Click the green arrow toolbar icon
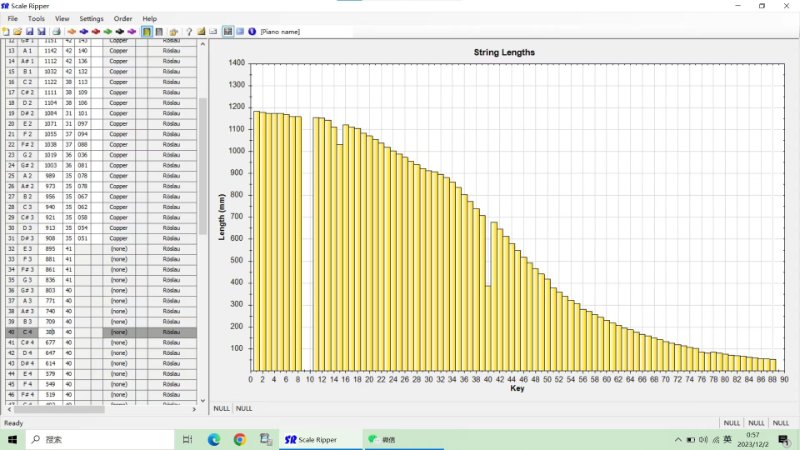The width and height of the screenshot is (800, 450). 107,31
